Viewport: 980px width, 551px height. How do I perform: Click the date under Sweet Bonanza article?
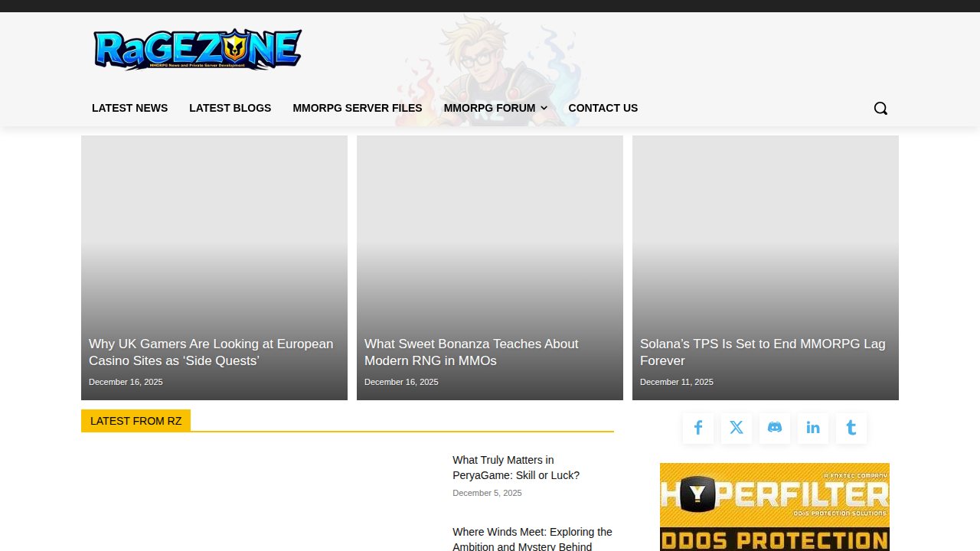point(401,382)
